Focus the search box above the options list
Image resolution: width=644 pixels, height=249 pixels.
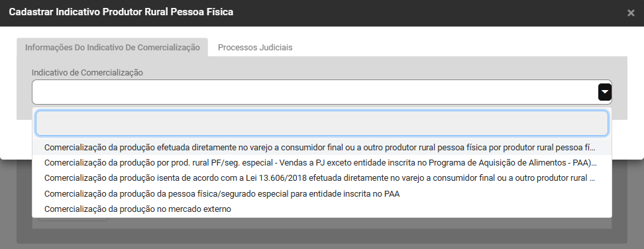point(321,123)
